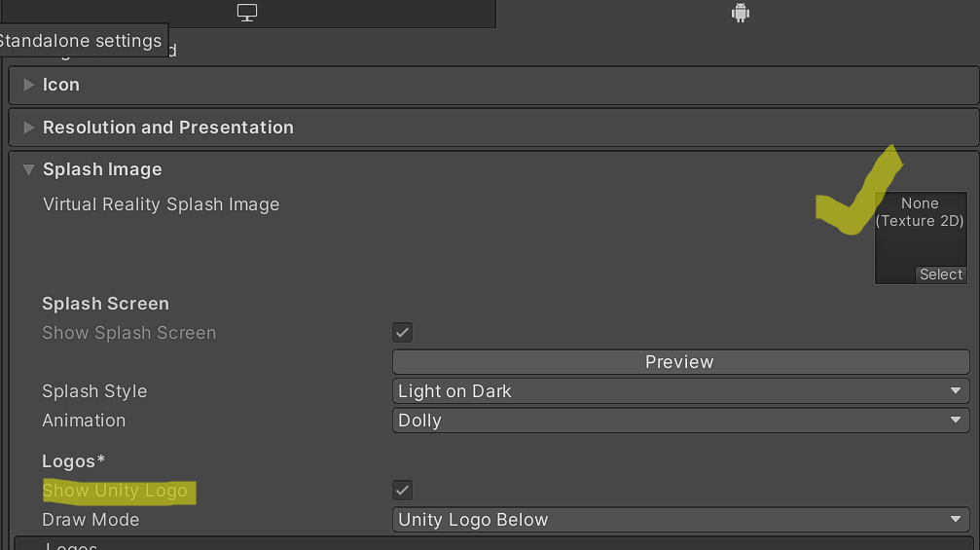Disable the Show Unity Logo checkbox
The height and width of the screenshot is (550, 980).
coord(403,490)
